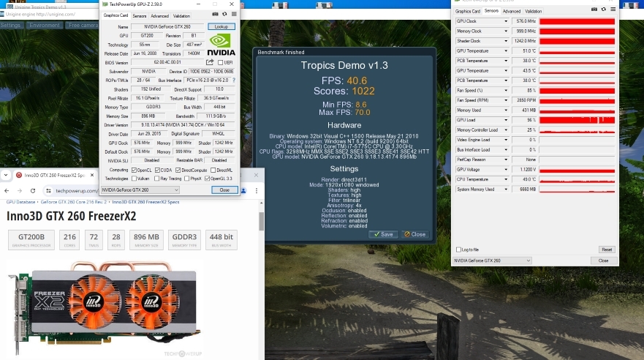
Task: Open the Fan Speed (%) sensor dropdown
Action: [x=506, y=90]
